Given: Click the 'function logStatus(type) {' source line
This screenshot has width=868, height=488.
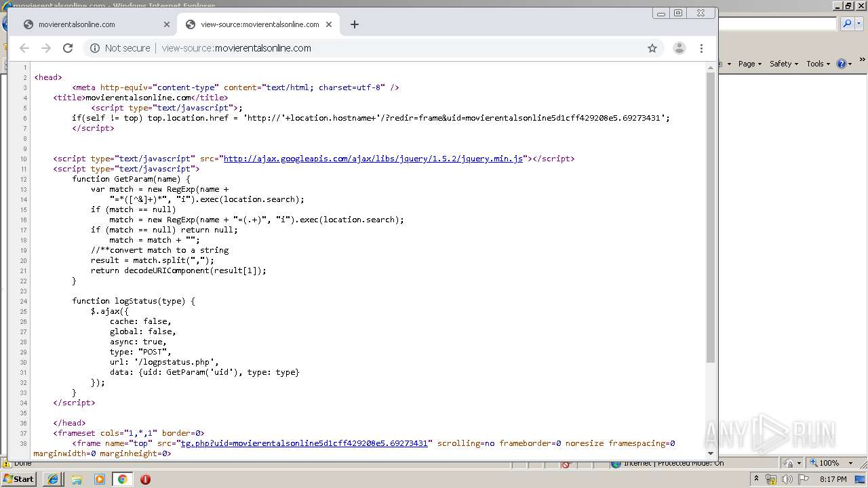Looking at the screenshot, I should (x=134, y=301).
